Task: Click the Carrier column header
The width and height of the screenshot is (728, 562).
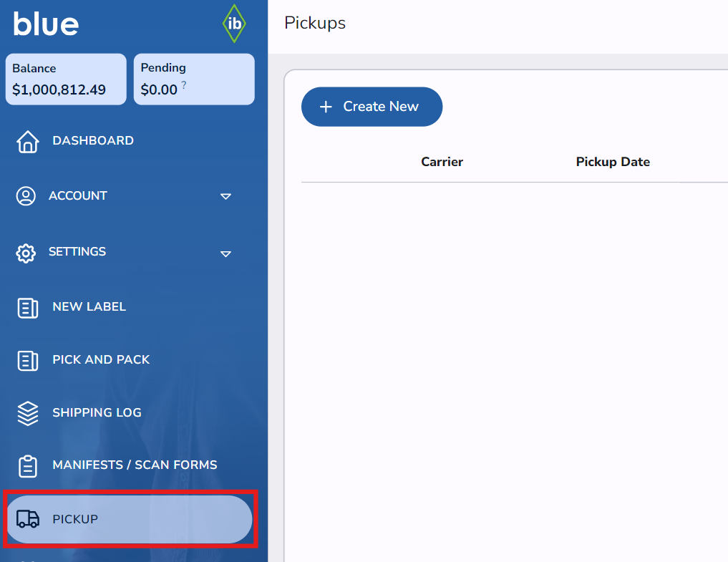Action: point(442,162)
